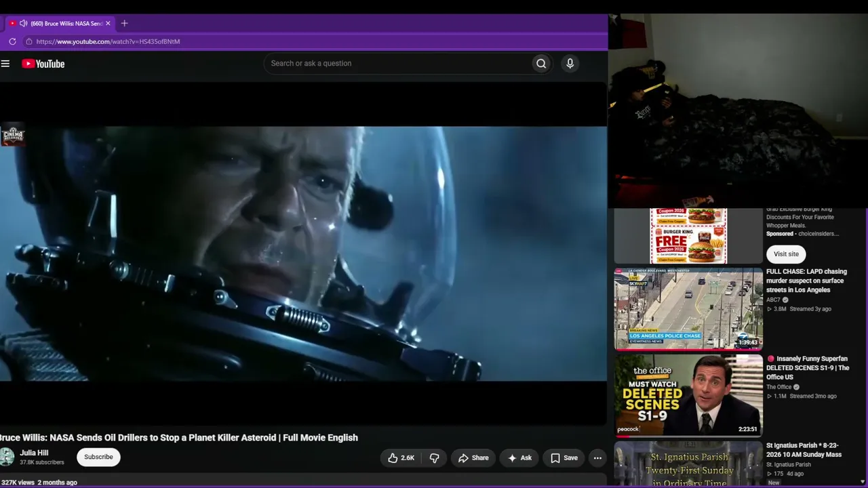Image resolution: width=868 pixels, height=488 pixels.
Task: Open the YouTube guide hamburger menu
Action: (x=5, y=64)
